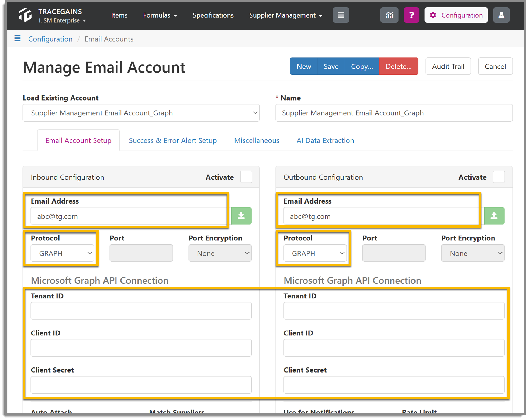Screen dimensions: 526x420
Task: Open the inbound Port Encryption dropdown
Action: pos(220,253)
